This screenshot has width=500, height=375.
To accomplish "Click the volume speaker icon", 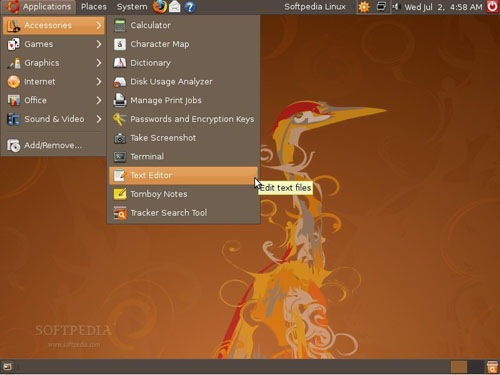I will click(x=396, y=7).
